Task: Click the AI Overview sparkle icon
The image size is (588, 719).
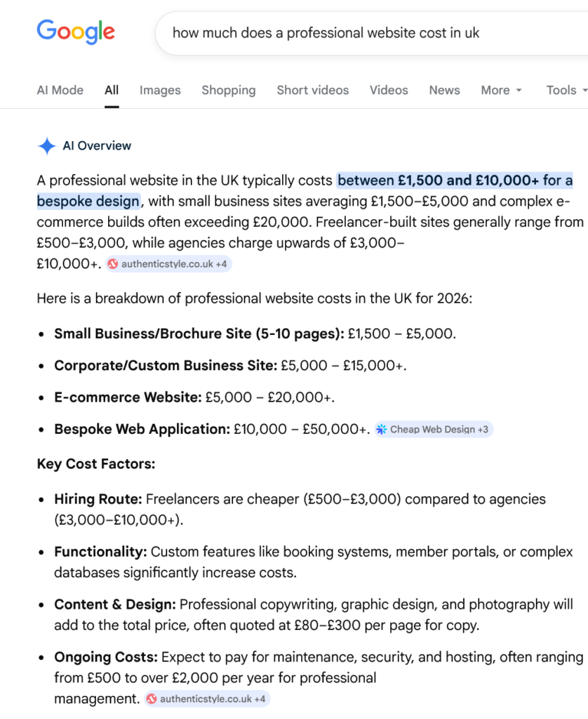Action: pyautogui.click(x=46, y=145)
